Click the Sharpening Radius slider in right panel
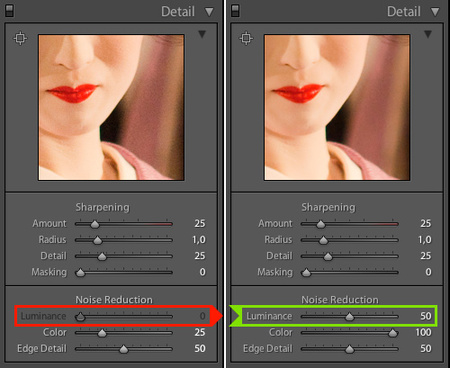Image resolution: width=450 pixels, height=368 pixels. [x=350, y=240]
